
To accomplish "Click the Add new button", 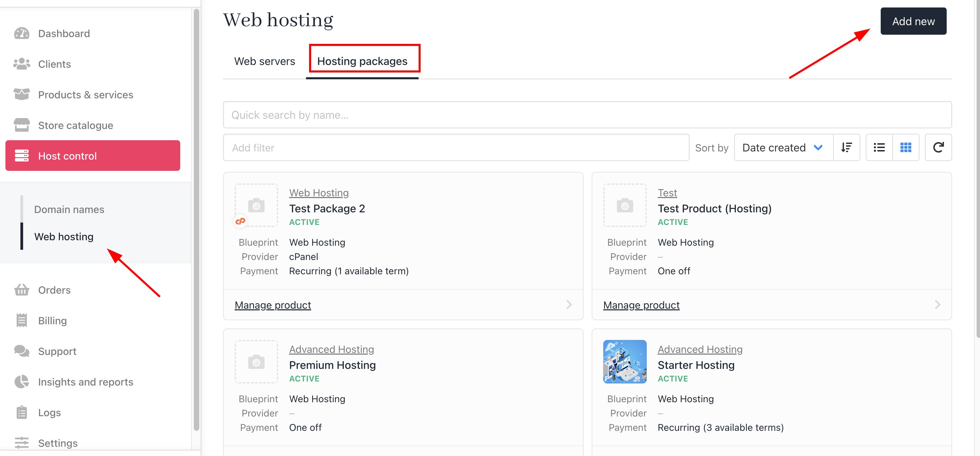I will [913, 21].
